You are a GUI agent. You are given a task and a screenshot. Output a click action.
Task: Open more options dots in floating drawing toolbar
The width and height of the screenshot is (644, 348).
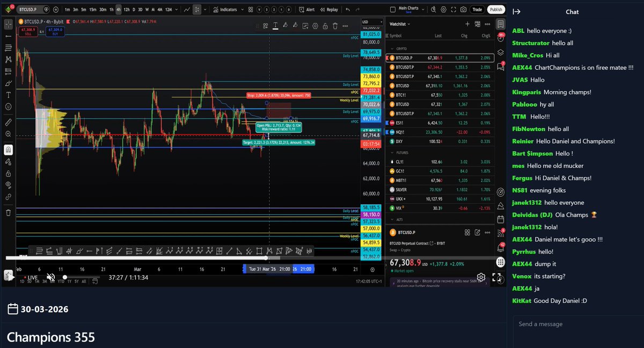click(x=345, y=26)
